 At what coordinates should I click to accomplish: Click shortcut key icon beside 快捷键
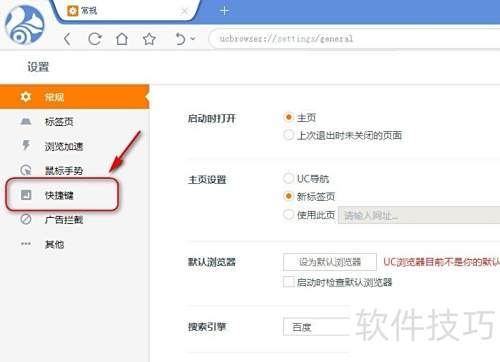26,195
